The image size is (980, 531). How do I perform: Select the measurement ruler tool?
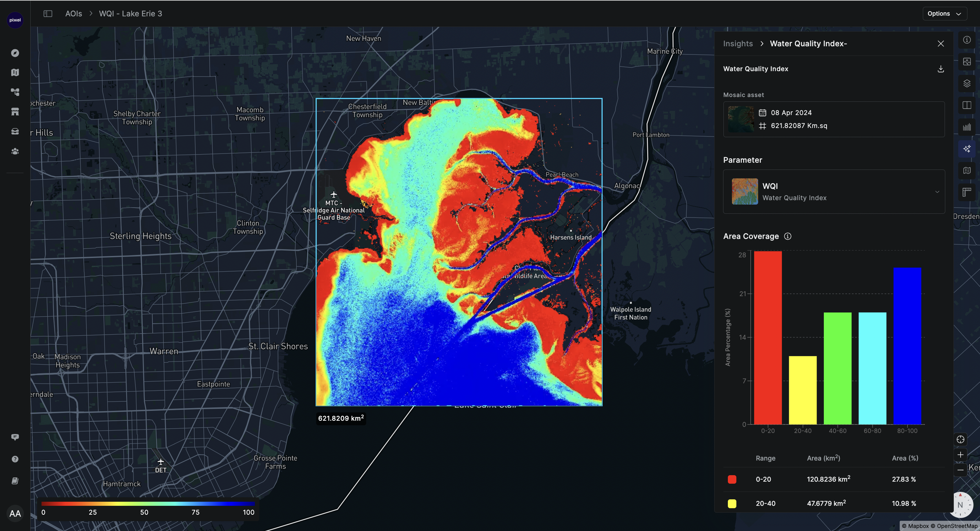(x=967, y=192)
